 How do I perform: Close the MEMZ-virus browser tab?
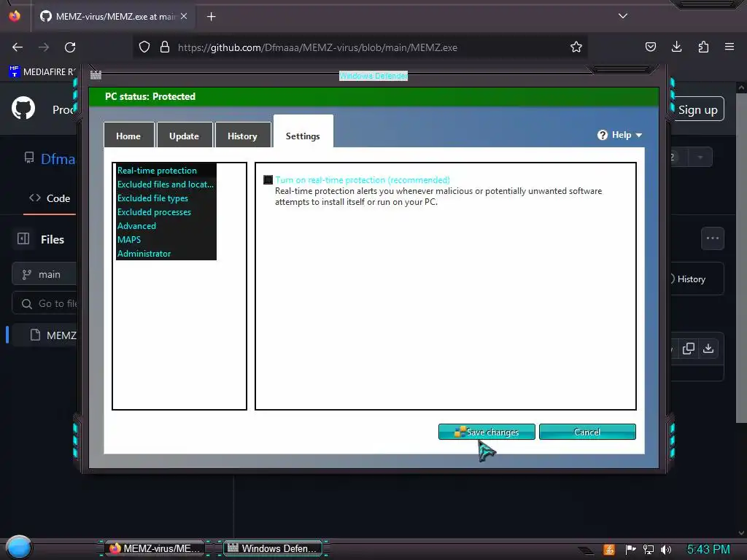pyautogui.click(x=184, y=16)
